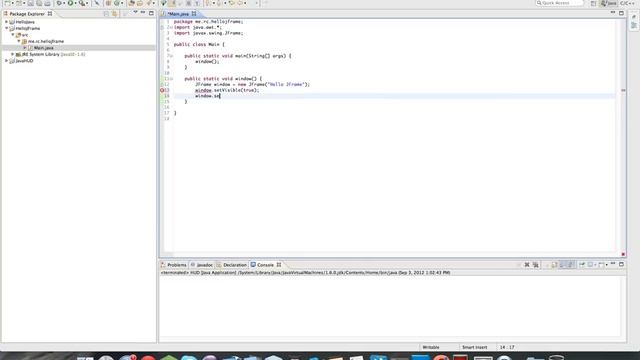Viewport: 640px width, 360px height.
Task: Toggle Scroll Lock in Console toolbar
Action: (554, 265)
